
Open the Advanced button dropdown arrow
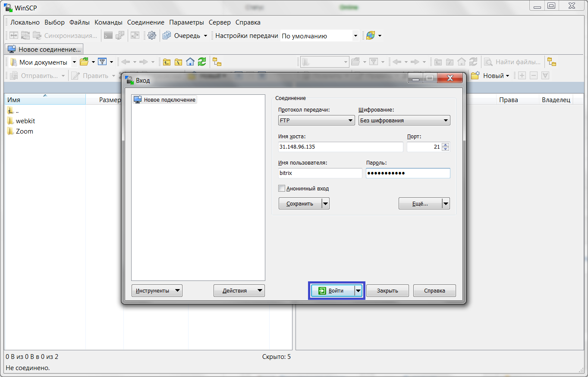click(446, 204)
